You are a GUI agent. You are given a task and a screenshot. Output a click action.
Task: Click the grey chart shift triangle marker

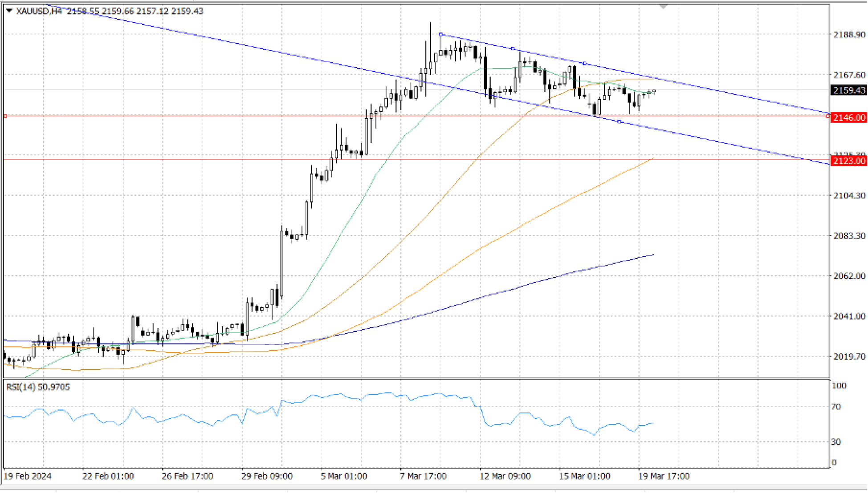[663, 7]
